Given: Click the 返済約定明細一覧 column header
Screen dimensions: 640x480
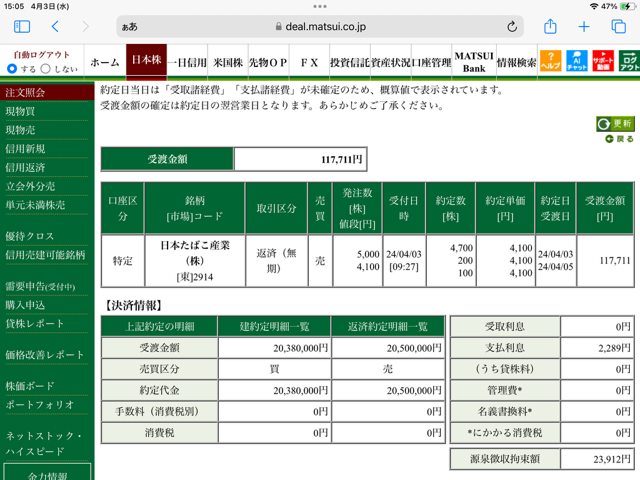Looking at the screenshot, I should coord(388,327).
